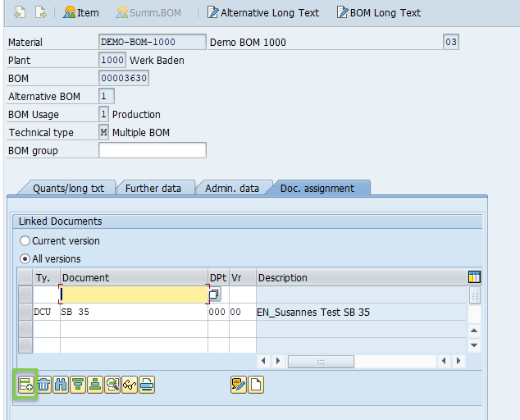
Task: Click the Vr column header
Action: (x=243, y=277)
